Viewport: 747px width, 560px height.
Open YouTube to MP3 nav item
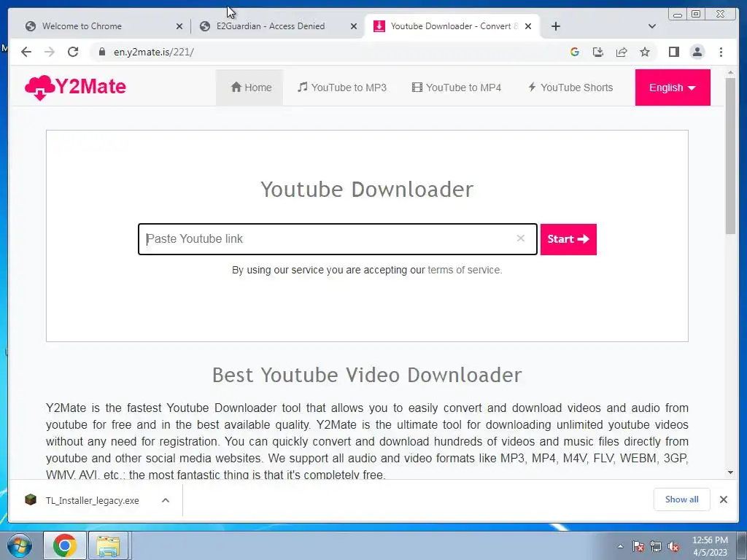(342, 87)
